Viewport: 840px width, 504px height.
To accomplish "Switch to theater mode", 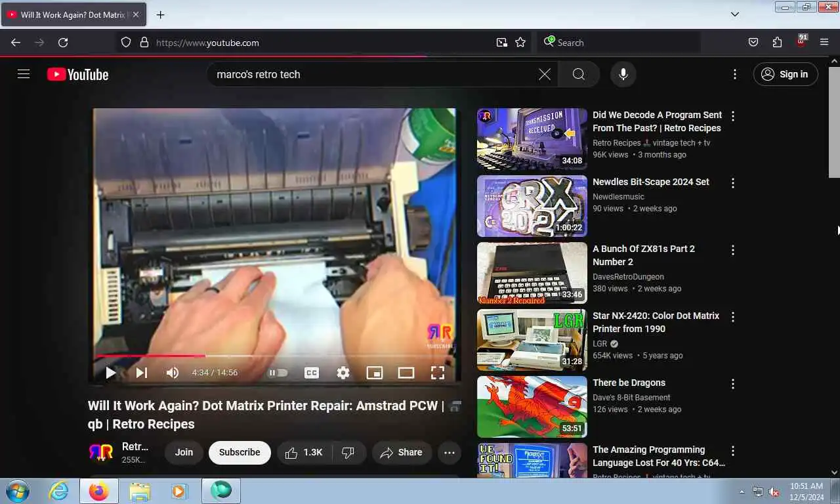I will click(406, 373).
